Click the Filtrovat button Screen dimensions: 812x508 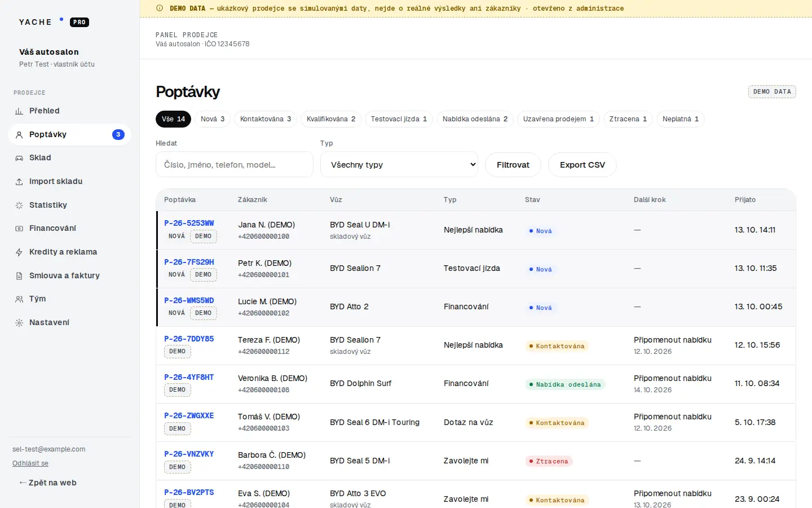tap(513, 165)
